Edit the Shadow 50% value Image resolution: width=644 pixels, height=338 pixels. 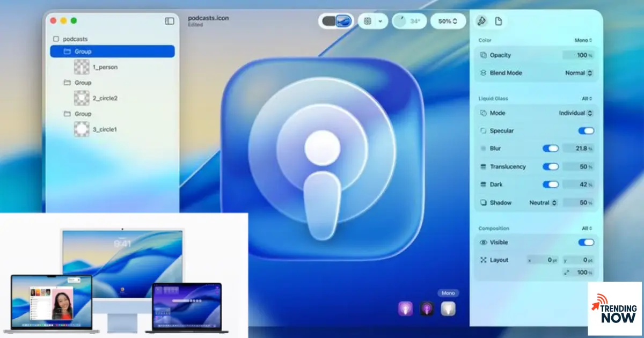pyautogui.click(x=578, y=203)
